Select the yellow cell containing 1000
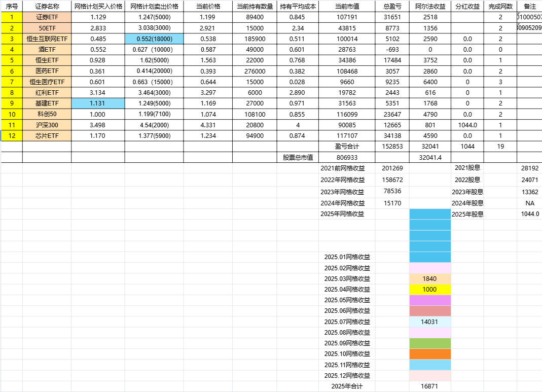The width and height of the screenshot is (542, 392). (429, 289)
